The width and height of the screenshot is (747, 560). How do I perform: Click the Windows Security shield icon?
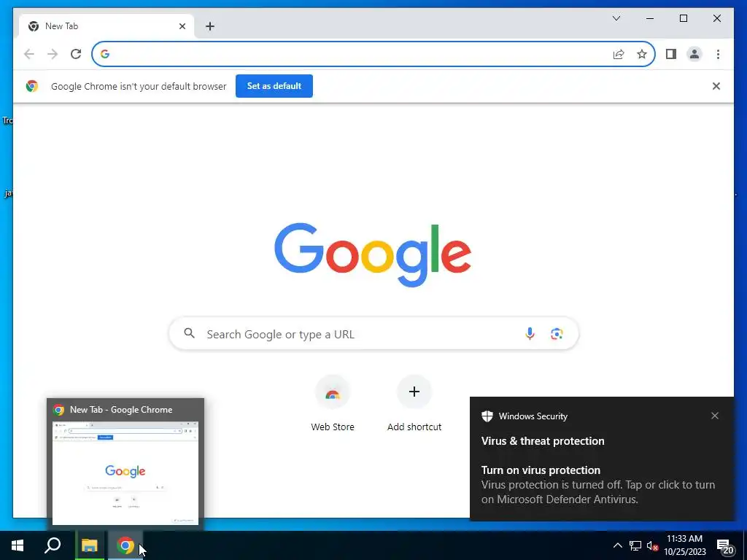click(x=487, y=416)
